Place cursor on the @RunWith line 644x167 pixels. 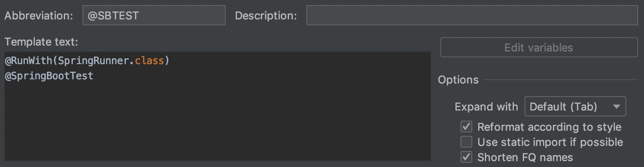[87, 61]
